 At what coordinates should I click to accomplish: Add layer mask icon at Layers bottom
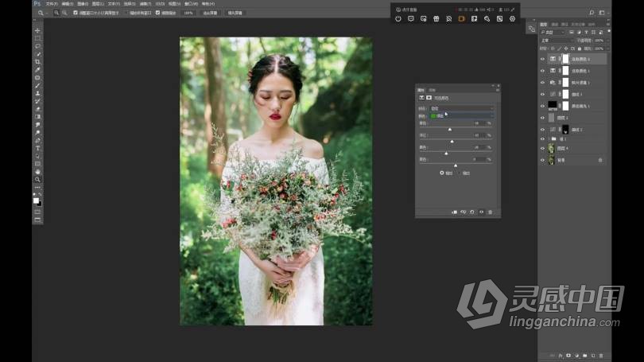(568, 356)
